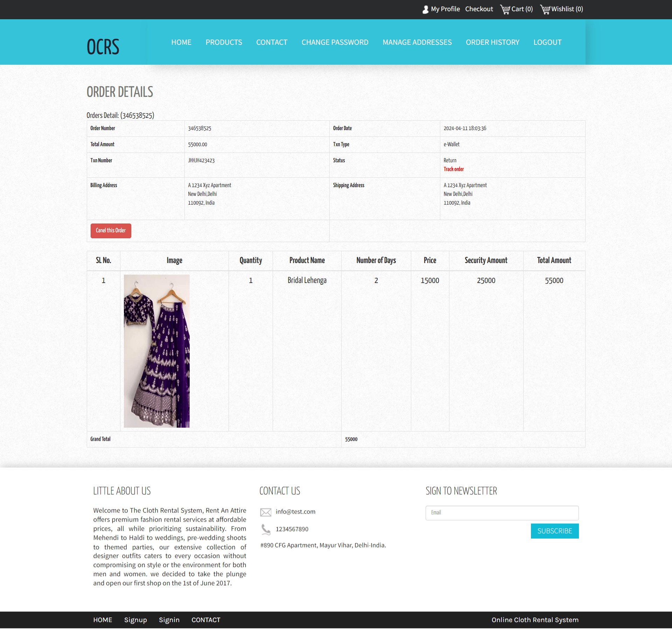Open the CONTACT link in the footer
The image size is (672, 629).
(205, 620)
